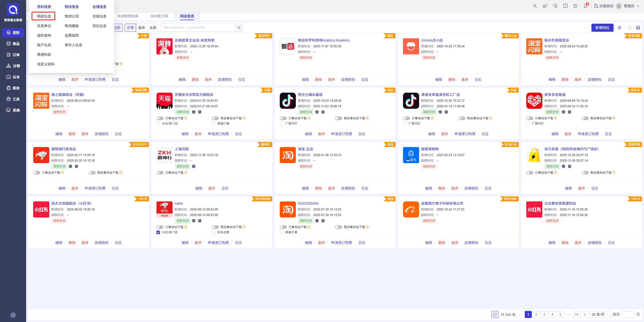Click 删除 for 企业要有管家婆的店
The image size is (644, 322).
[x=565, y=243]
